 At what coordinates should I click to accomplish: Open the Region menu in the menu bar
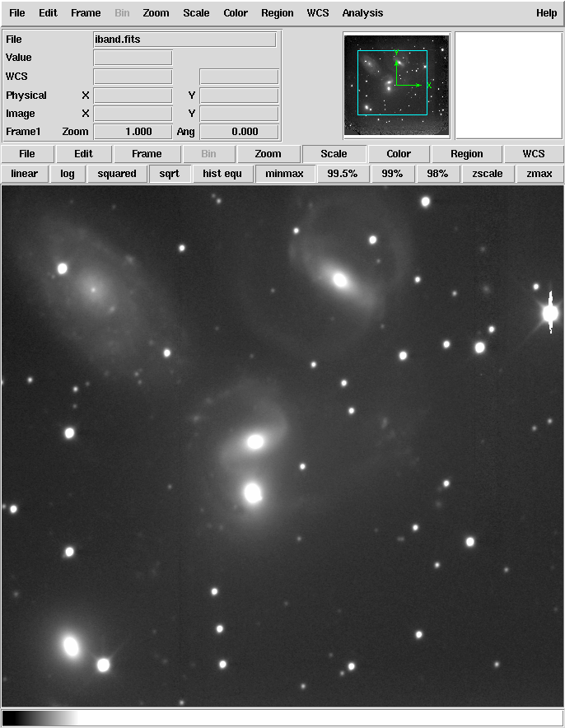tap(278, 13)
